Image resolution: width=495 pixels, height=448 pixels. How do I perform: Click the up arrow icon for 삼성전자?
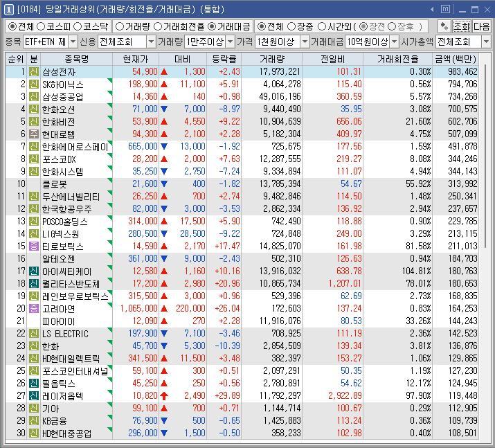click(164, 72)
